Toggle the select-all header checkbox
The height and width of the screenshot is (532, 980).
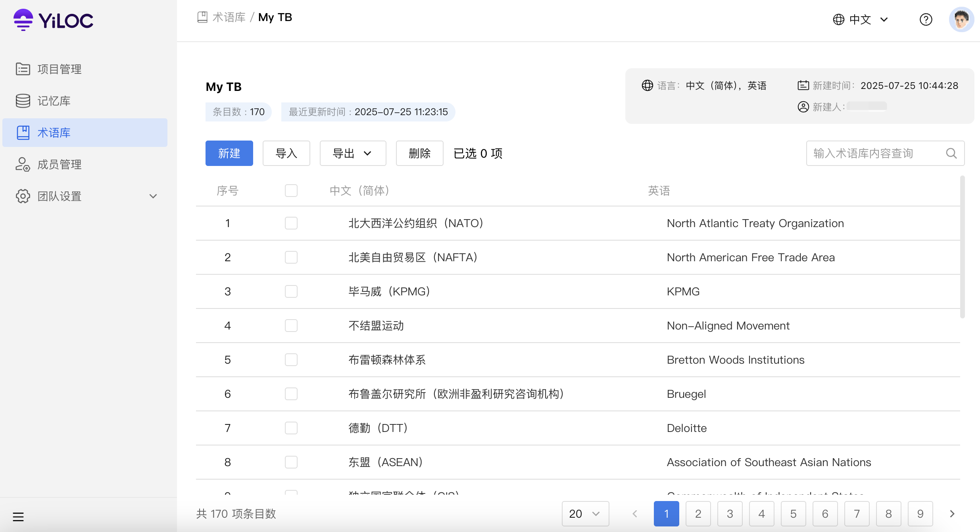point(291,191)
